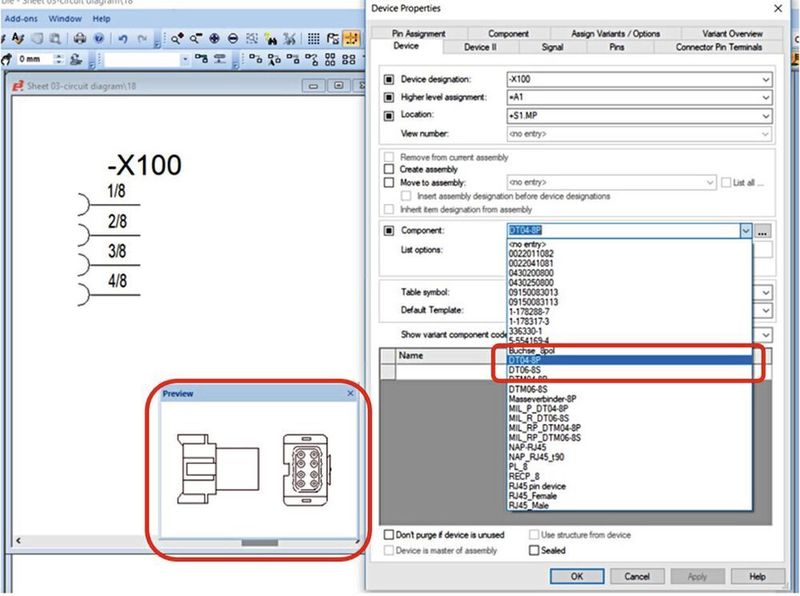Click the OK button
This screenshot has height=596, width=800.
(x=577, y=576)
